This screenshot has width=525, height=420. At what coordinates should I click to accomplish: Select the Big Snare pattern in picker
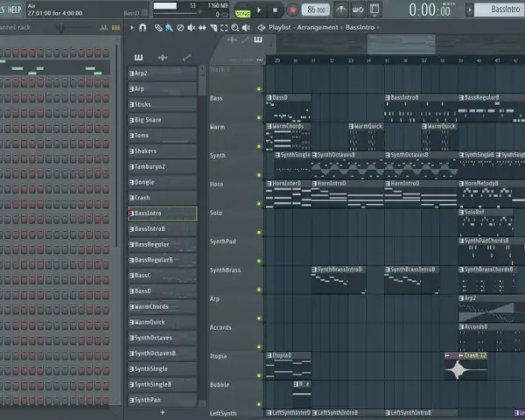pyautogui.click(x=163, y=120)
